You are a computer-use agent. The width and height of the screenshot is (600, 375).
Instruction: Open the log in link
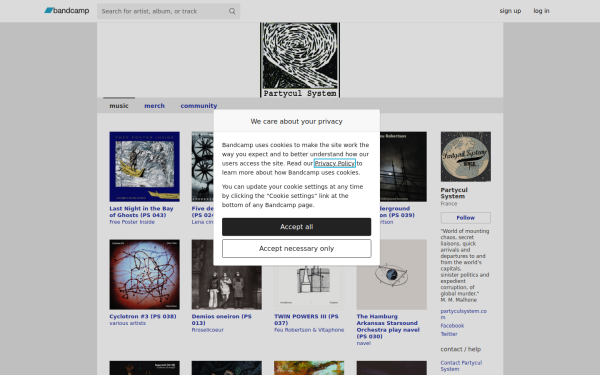(x=541, y=11)
